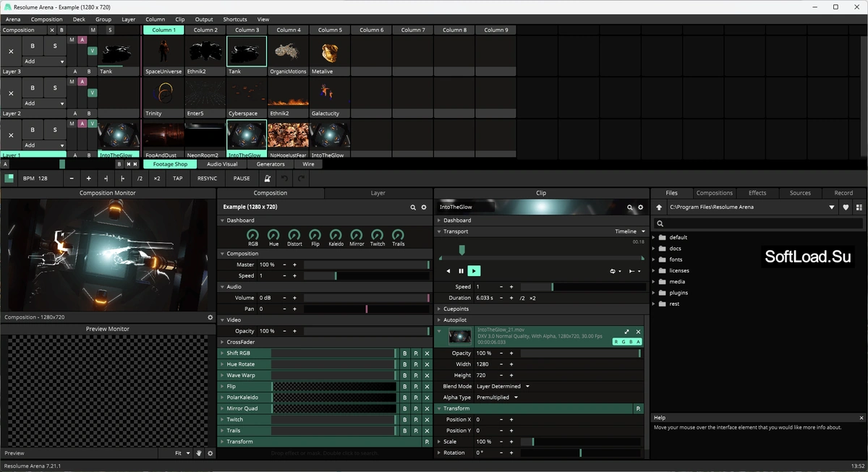Screen dimensions: 868x472
Task: Click the PAUSE button in BPM bar
Action: [x=242, y=178]
